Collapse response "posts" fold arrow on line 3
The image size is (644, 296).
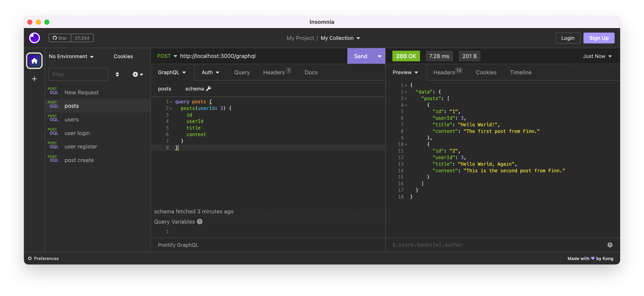coord(406,99)
